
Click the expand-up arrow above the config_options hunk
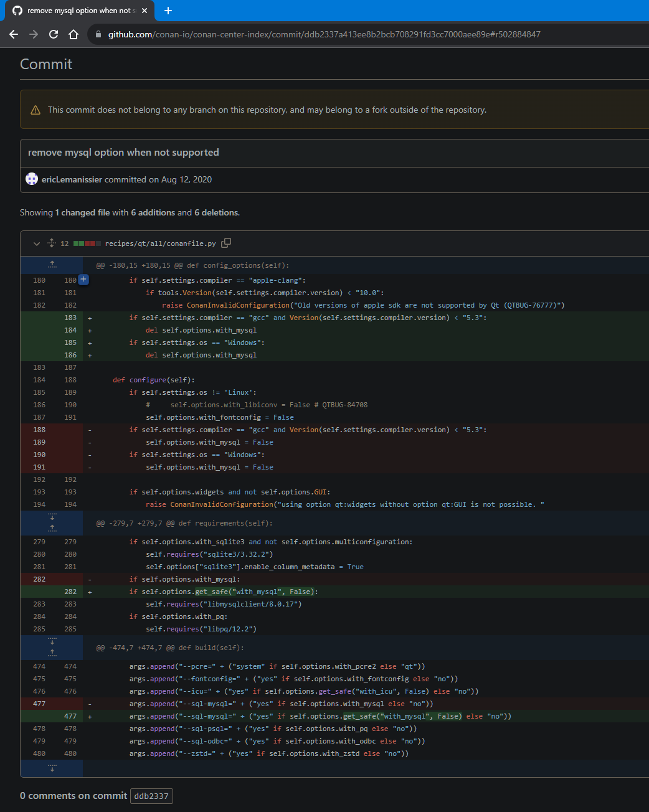click(52, 264)
